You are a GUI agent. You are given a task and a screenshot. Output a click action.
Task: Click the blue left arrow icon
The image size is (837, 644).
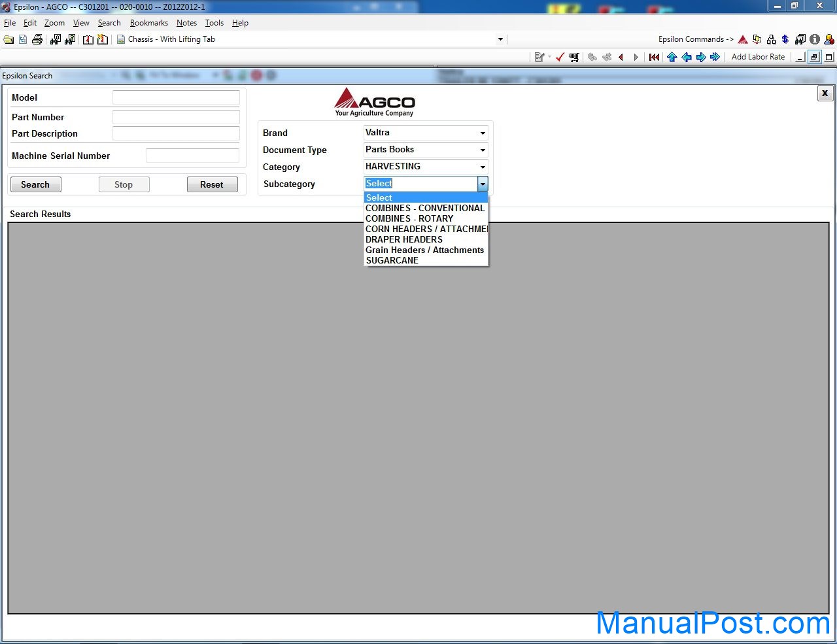[686, 57]
